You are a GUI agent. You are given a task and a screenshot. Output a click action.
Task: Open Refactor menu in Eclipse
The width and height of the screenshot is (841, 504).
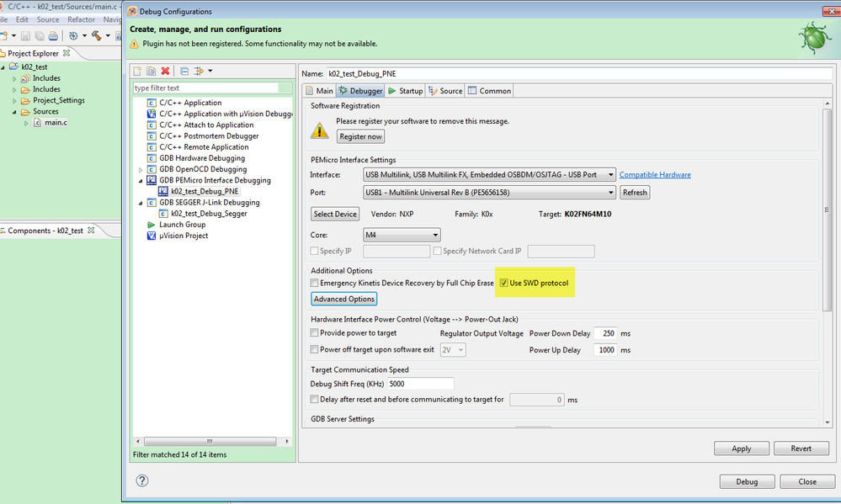click(x=81, y=19)
